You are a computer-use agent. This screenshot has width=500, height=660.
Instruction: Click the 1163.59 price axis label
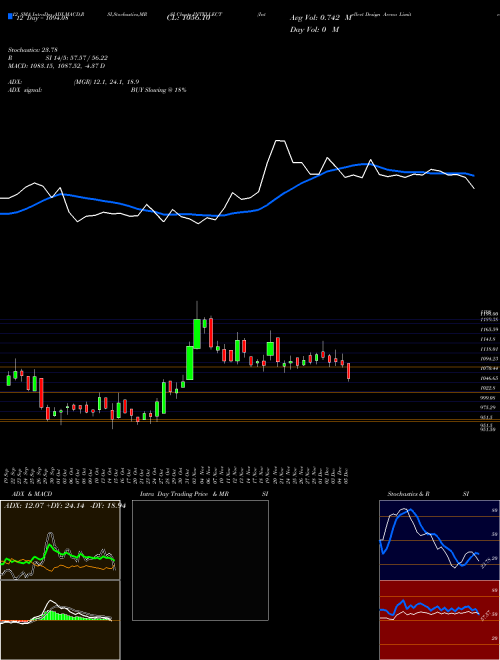(x=489, y=329)
